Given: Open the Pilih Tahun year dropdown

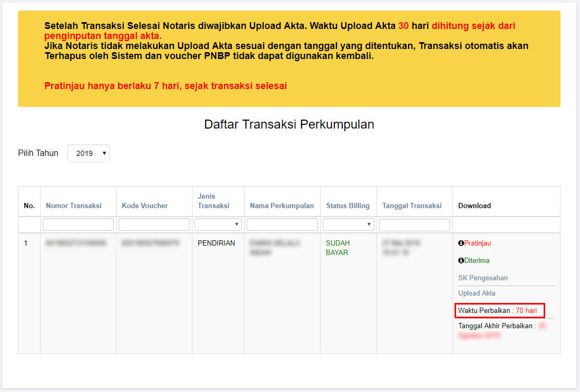Looking at the screenshot, I should (x=89, y=153).
